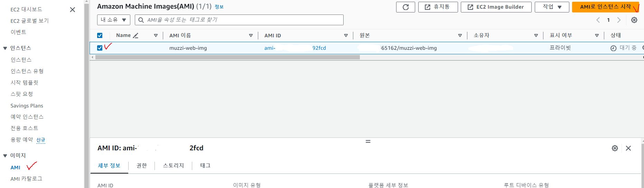This screenshot has height=188, width=644.
Task: Collapse the 이미지 section
Action: [x=5, y=156]
